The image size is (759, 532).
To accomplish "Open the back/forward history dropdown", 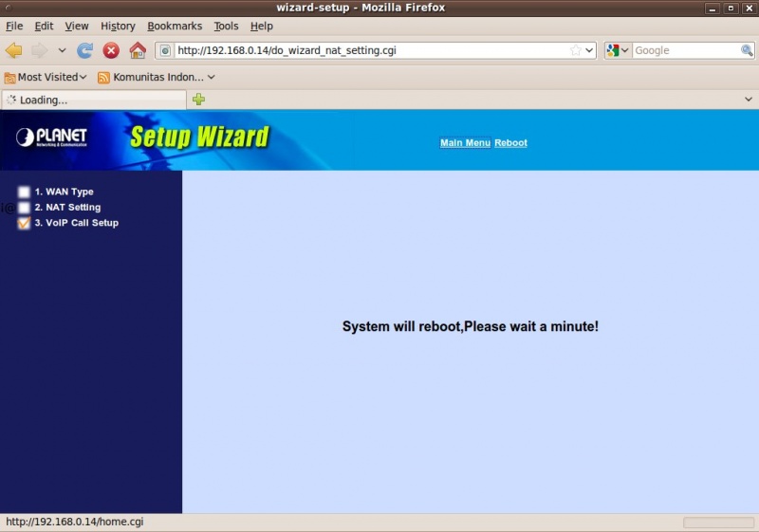I will point(62,50).
